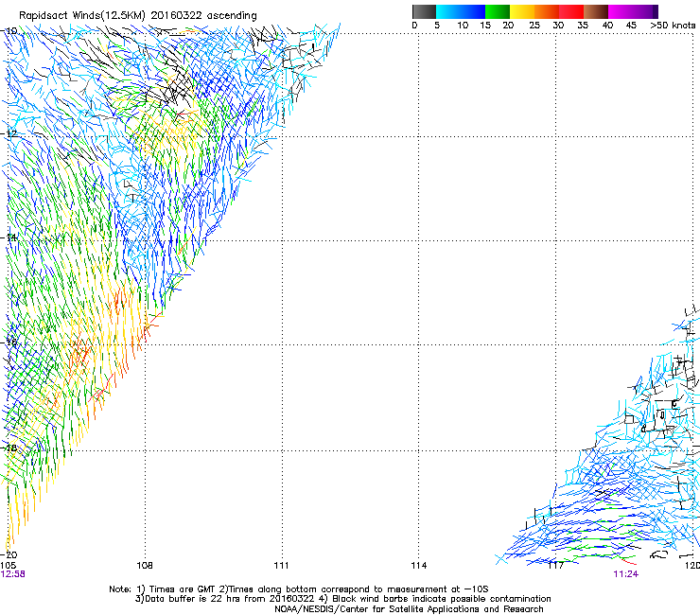Click the NOAA/NESDIS credit line
This screenshot has width=700, height=615.
[409, 609]
